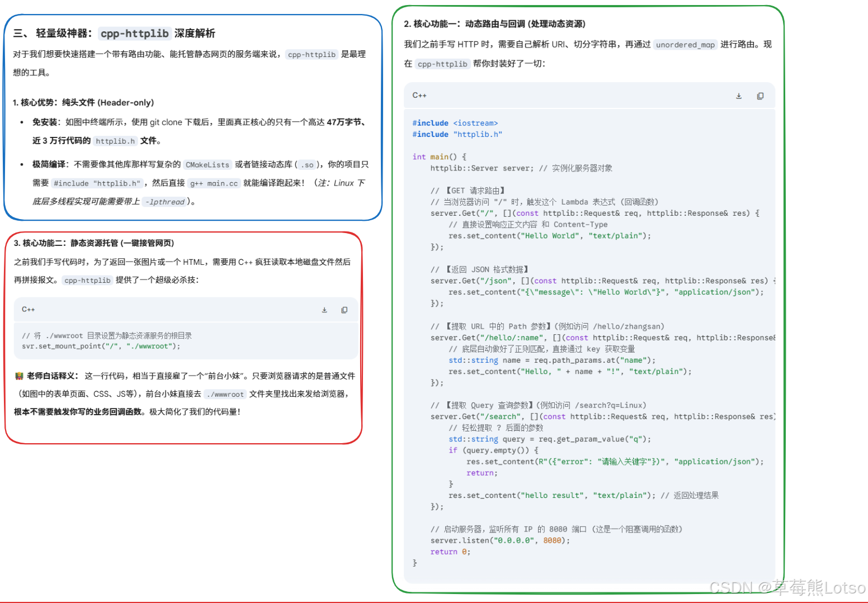Click the '-lpthread' inline code chip
The width and height of the screenshot is (868, 603).
164,202
